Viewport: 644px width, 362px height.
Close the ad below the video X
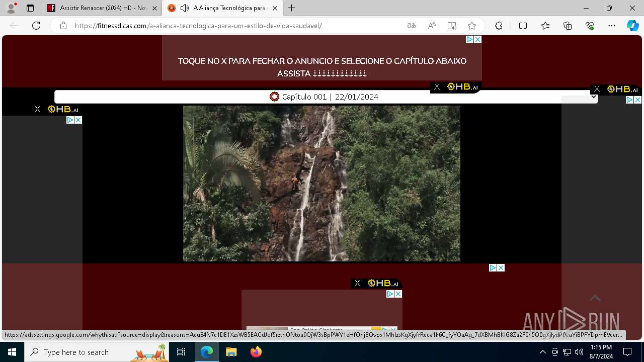[501, 267]
